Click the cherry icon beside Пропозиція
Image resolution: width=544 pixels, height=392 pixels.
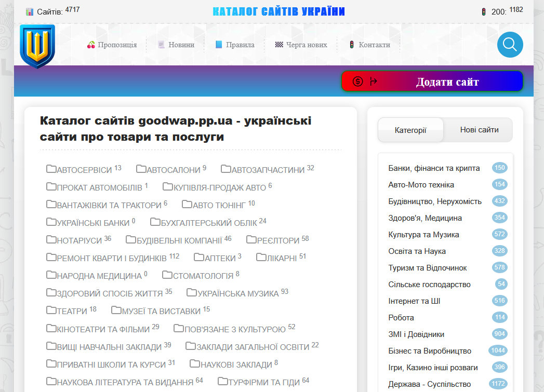coord(91,45)
